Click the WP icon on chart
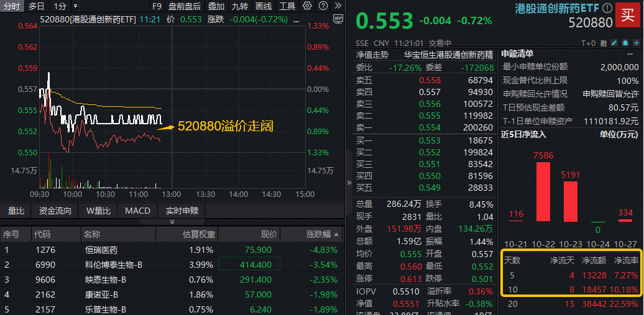The height and width of the screenshot is (315, 644). (x=338, y=19)
